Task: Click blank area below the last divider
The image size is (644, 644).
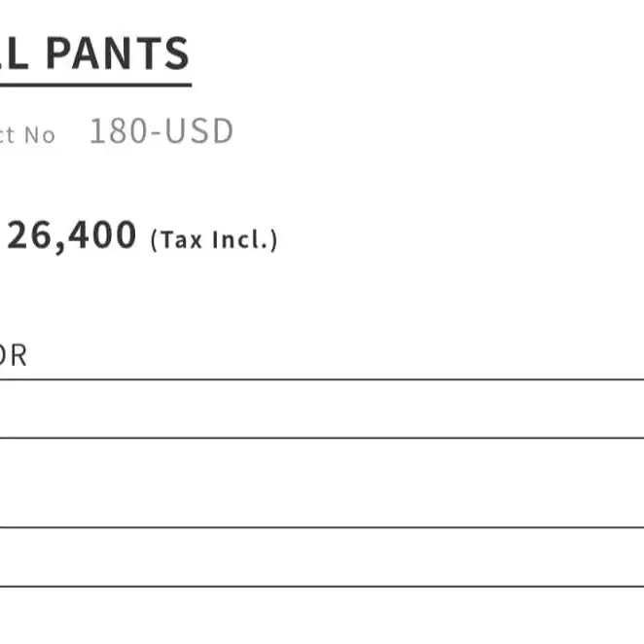Action: [x=321, y=617]
